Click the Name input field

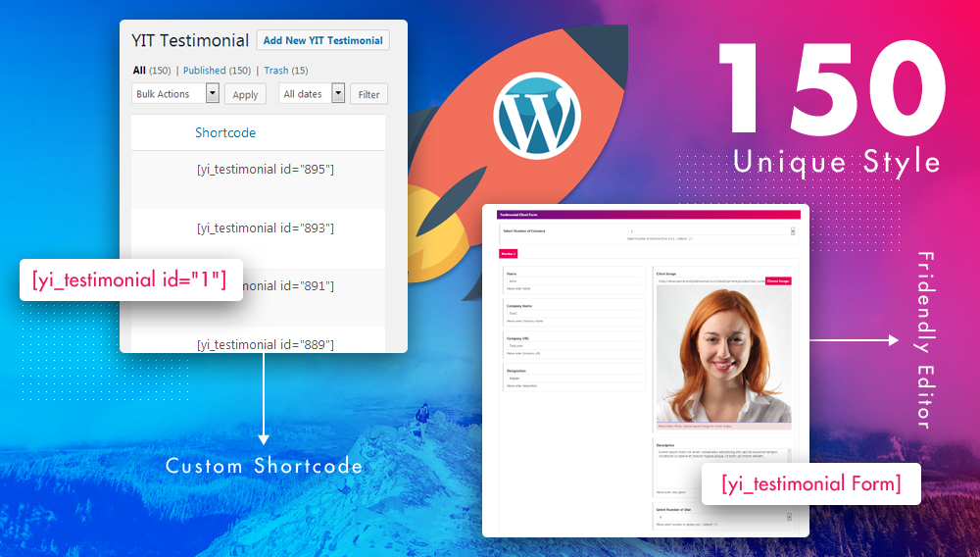[x=573, y=281]
